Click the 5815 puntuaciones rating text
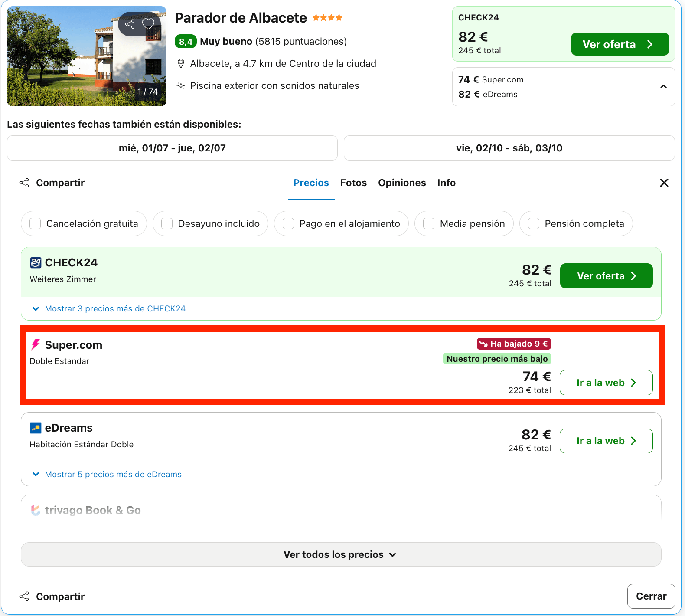Screen dimensions: 685x616 click(x=301, y=42)
